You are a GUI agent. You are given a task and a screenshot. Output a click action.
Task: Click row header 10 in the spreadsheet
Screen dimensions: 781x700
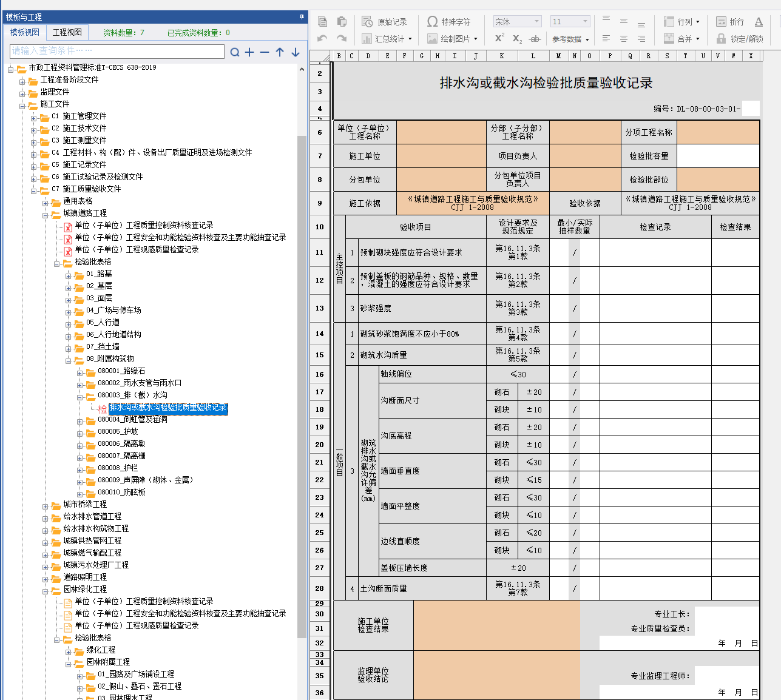[320, 227]
